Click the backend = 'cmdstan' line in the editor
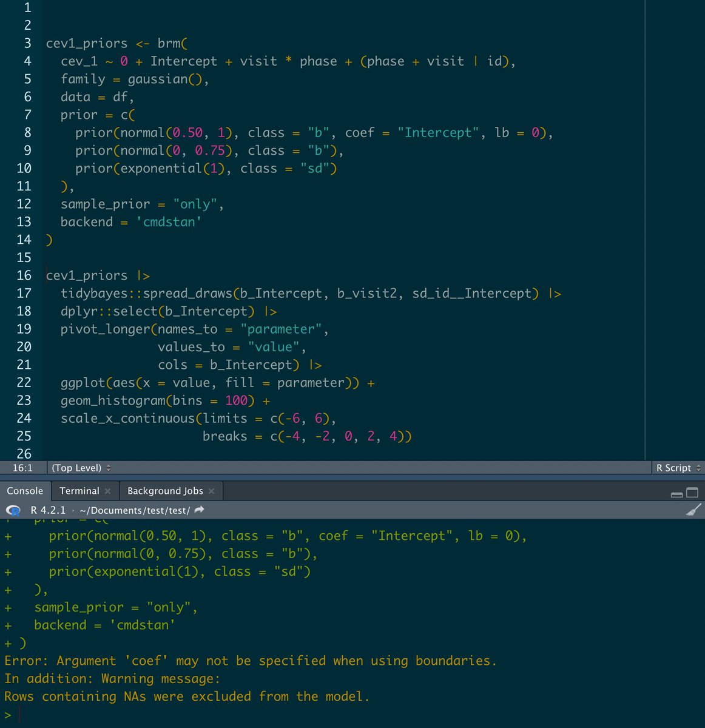 pos(131,222)
